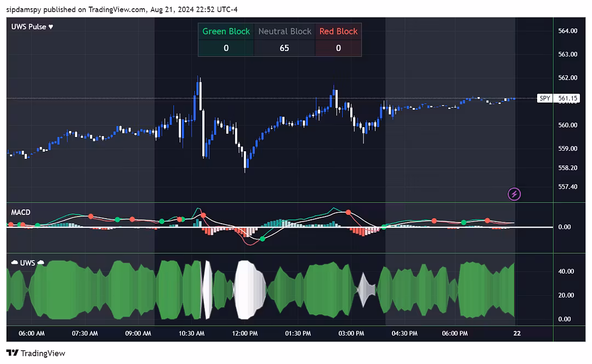Click the 22 date label on time axis
The image size is (592, 364).
516,333
